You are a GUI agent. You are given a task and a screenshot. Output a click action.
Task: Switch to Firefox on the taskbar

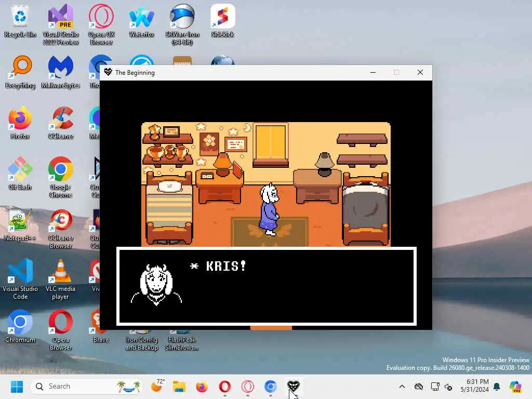(202, 387)
